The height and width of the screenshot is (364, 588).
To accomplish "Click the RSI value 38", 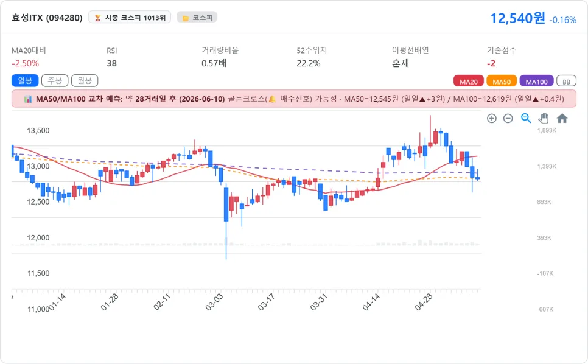I will 112,63.
